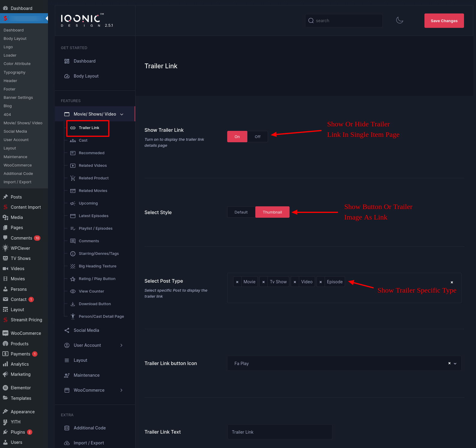Click the Related Videos play icon
Image resolution: width=476 pixels, height=448 pixels.
click(73, 166)
